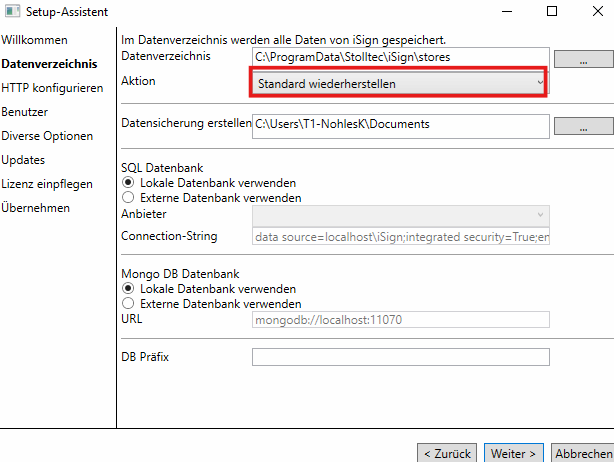This screenshot has width=614, height=462.
Task: Click the Zurück button
Action: [447, 453]
